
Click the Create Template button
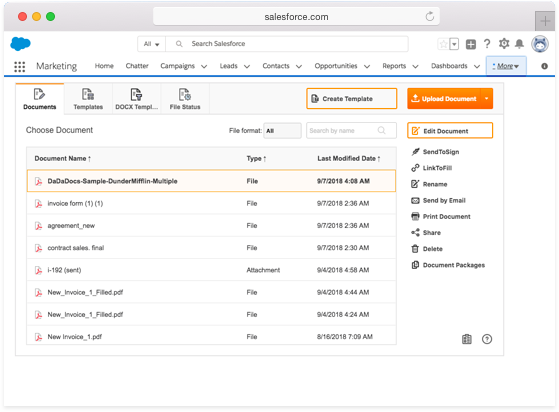pos(352,99)
